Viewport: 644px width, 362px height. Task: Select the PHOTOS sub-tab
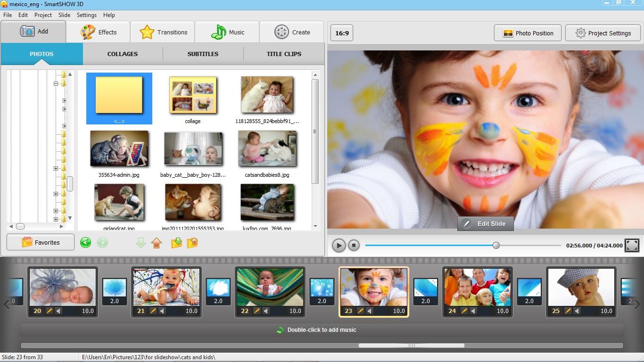pyautogui.click(x=41, y=54)
